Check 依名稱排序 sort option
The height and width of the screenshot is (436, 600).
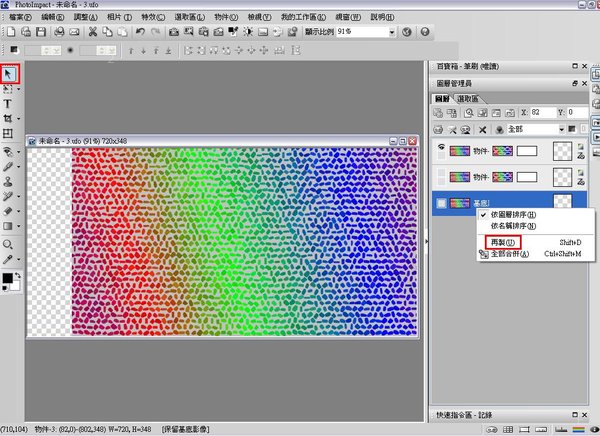513,226
